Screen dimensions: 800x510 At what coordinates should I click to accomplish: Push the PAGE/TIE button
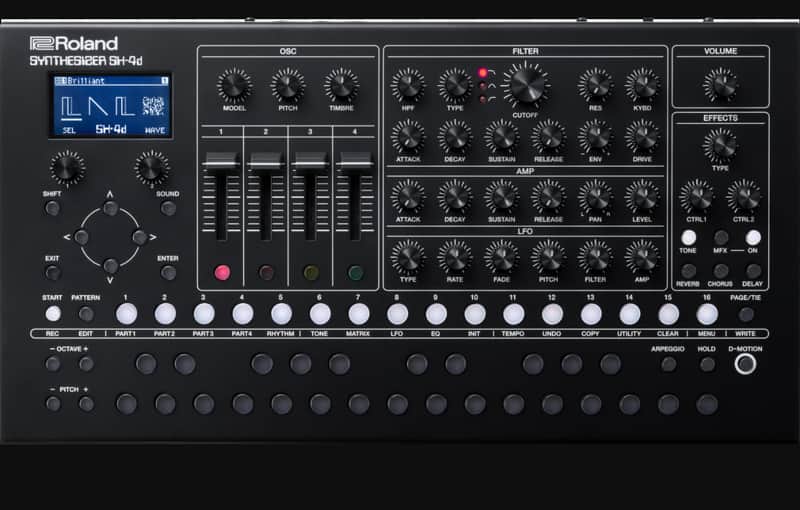tap(746, 314)
